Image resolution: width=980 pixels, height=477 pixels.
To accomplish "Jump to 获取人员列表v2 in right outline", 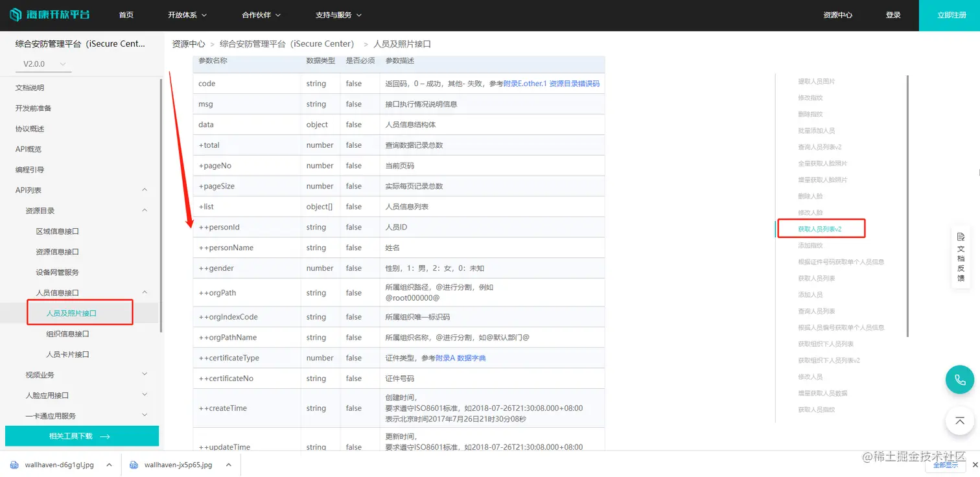I will 820,229.
